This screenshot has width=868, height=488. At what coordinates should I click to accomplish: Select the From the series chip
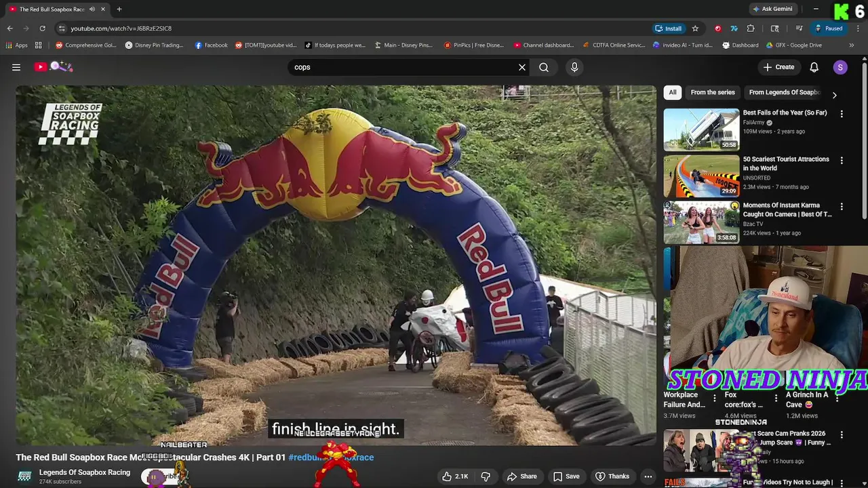(x=713, y=92)
